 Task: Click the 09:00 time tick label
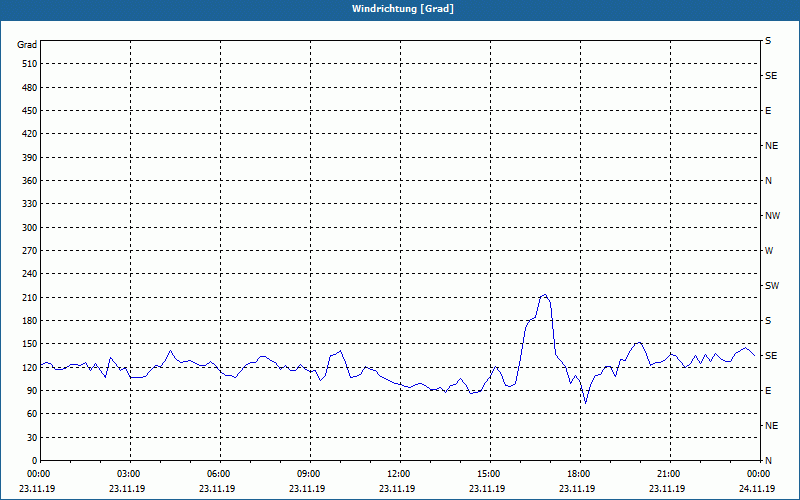click(x=310, y=474)
